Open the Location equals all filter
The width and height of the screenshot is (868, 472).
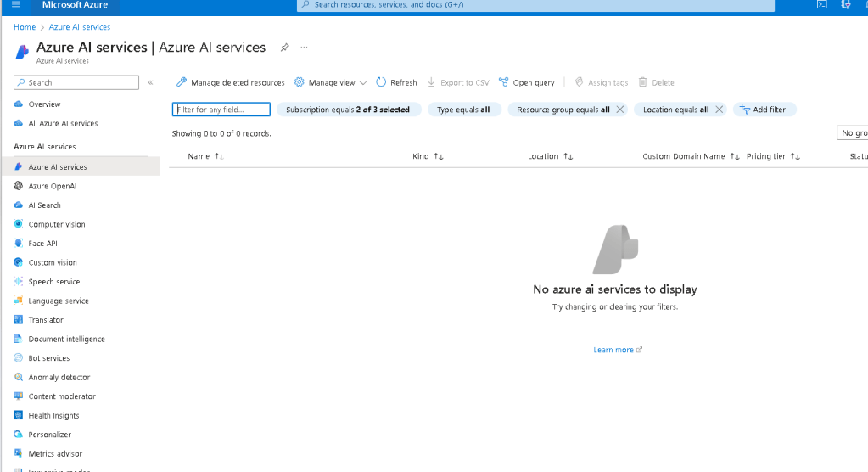pyautogui.click(x=675, y=110)
